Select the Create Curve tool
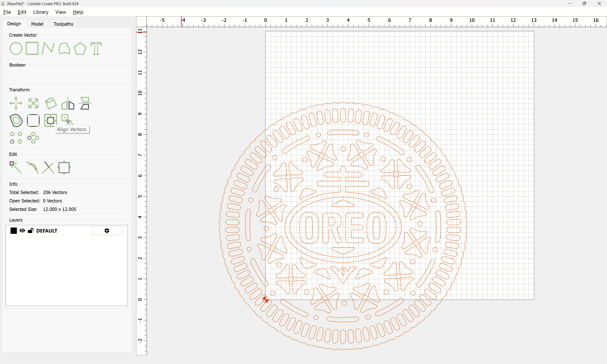This screenshot has height=364, width=607. tap(64, 48)
